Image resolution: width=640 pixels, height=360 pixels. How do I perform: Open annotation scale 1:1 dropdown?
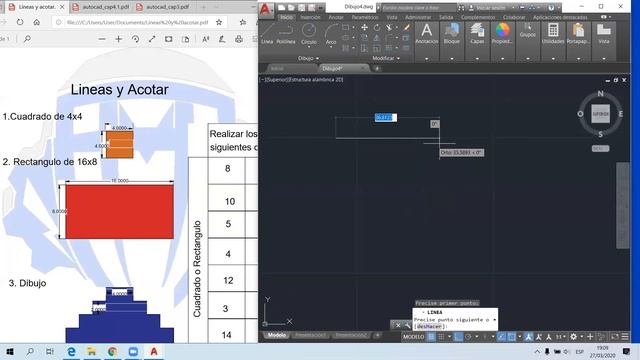click(x=560, y=337)
